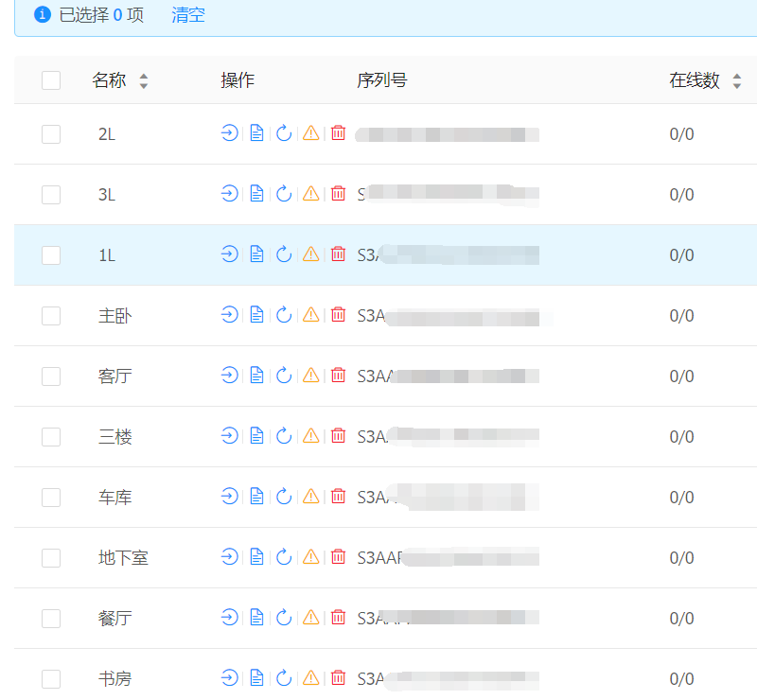Open the 3L row arrow icon
757x700 pixels.
point(230,194)
